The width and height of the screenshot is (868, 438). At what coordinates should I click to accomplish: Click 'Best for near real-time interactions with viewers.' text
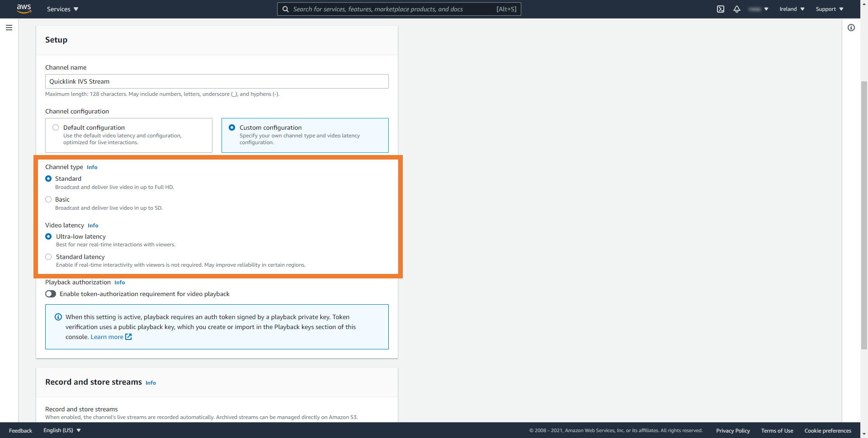116,245
